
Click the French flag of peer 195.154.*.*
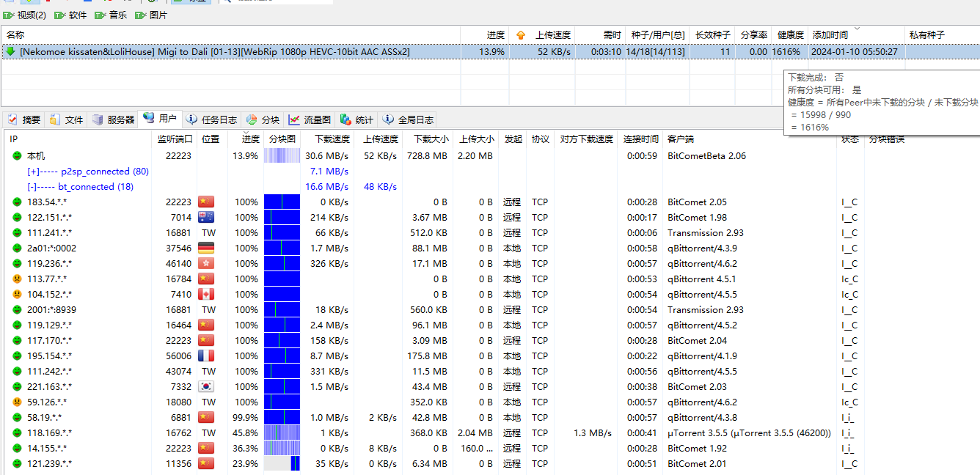tap(206, 356)
